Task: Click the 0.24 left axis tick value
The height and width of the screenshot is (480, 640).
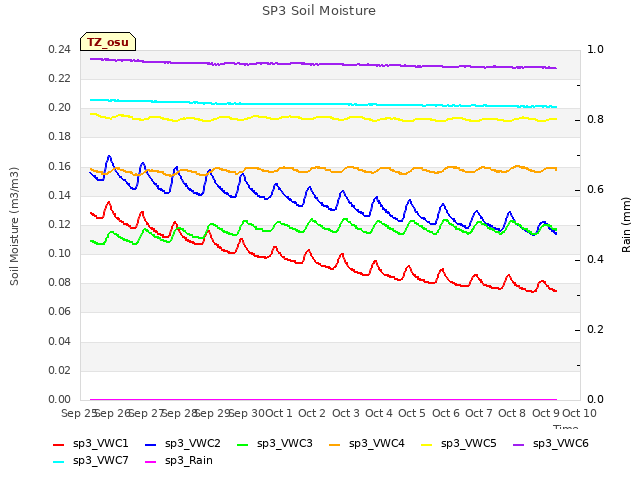Action: point(60,50)
